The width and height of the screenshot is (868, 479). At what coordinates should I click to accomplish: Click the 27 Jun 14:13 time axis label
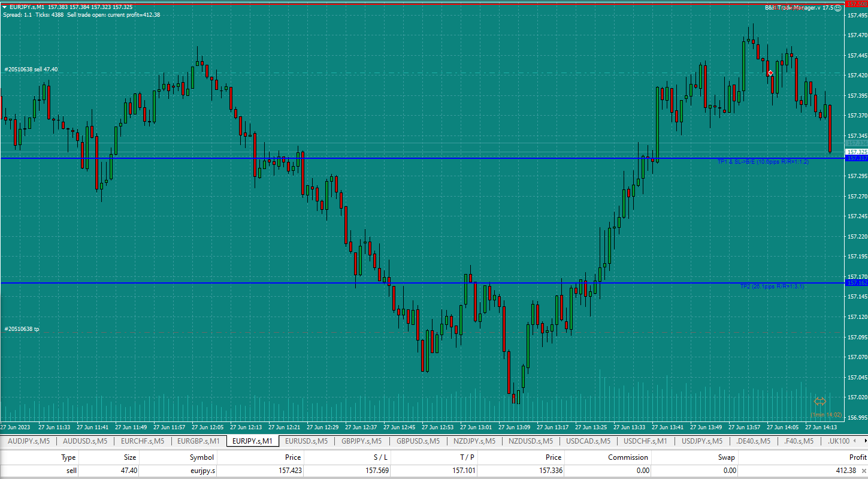click(821, 427)
